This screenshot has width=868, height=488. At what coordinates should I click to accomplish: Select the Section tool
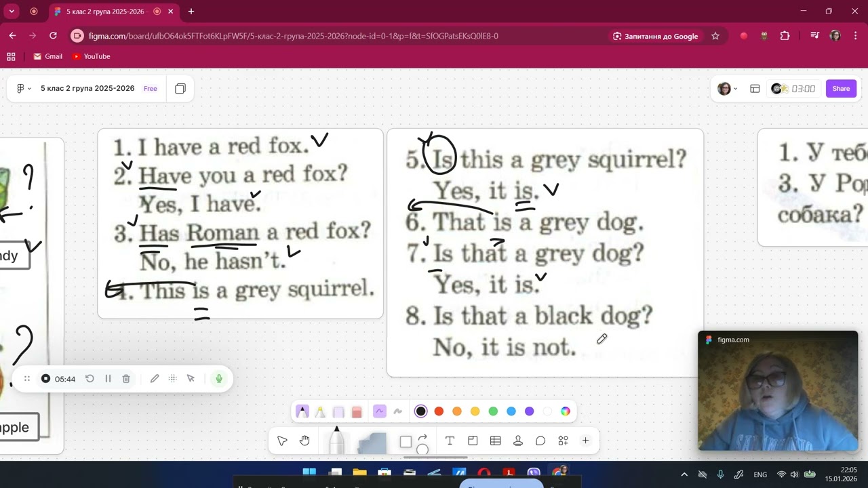pos(473,441)
